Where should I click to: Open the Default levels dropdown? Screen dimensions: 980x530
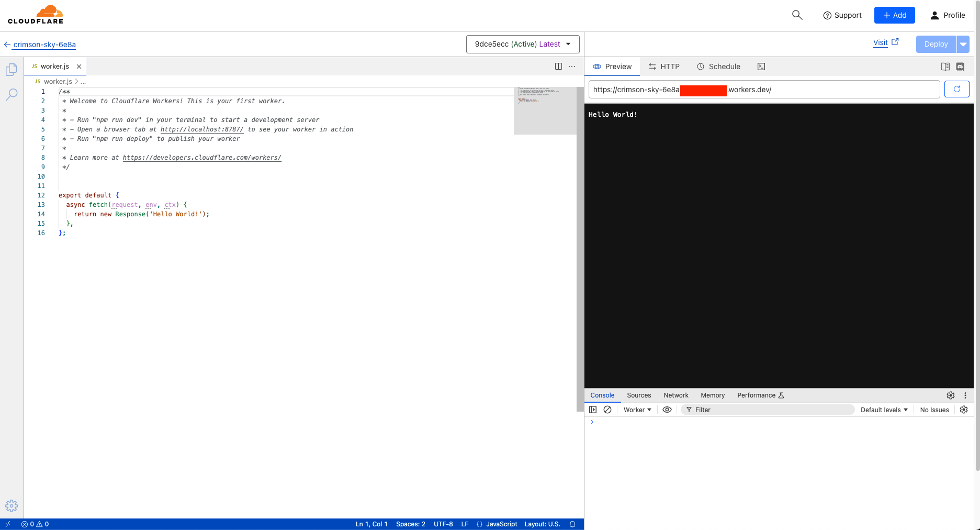[884, 410]
